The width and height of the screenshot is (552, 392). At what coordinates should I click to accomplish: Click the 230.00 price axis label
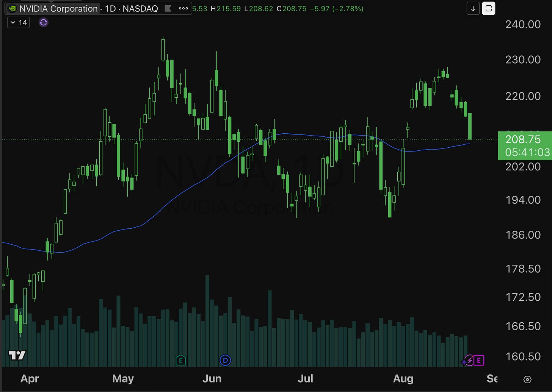(523, 59)
